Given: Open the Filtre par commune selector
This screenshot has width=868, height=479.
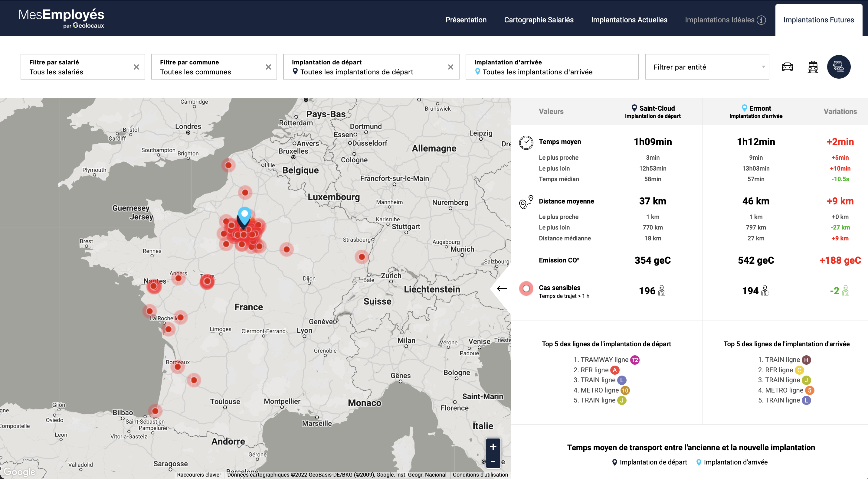Looking at the screenshot, I should [209, 67].
